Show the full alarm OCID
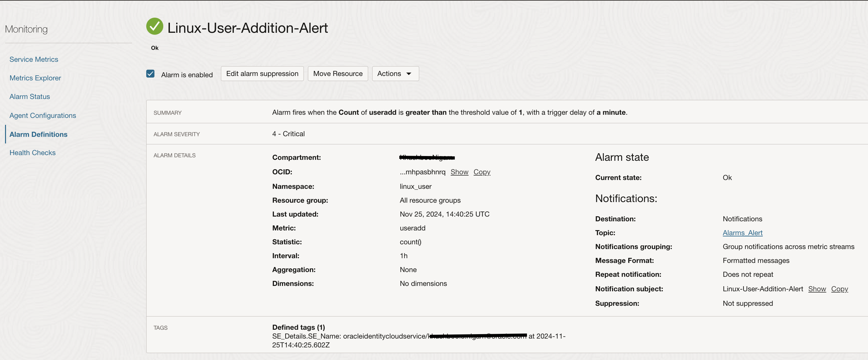 pos(459,172)
